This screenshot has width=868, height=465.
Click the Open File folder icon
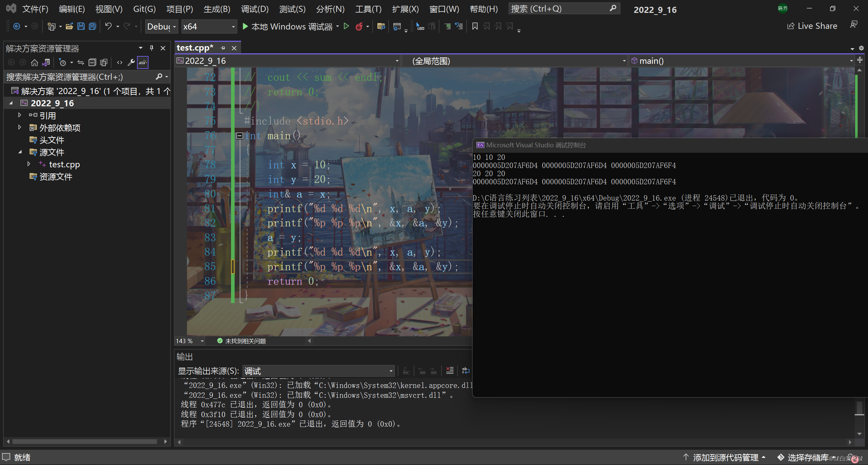(70, 26)
